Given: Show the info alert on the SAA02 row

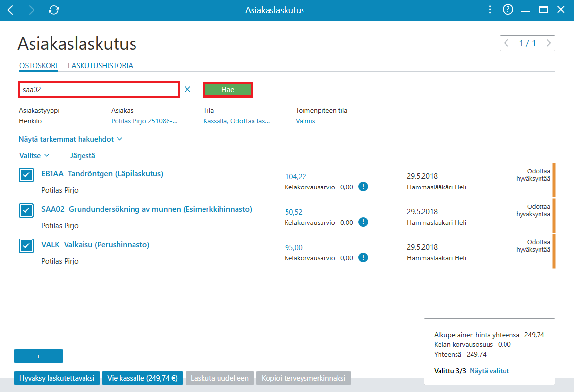Looking at the screenshot, I should (x=363, y=222).
